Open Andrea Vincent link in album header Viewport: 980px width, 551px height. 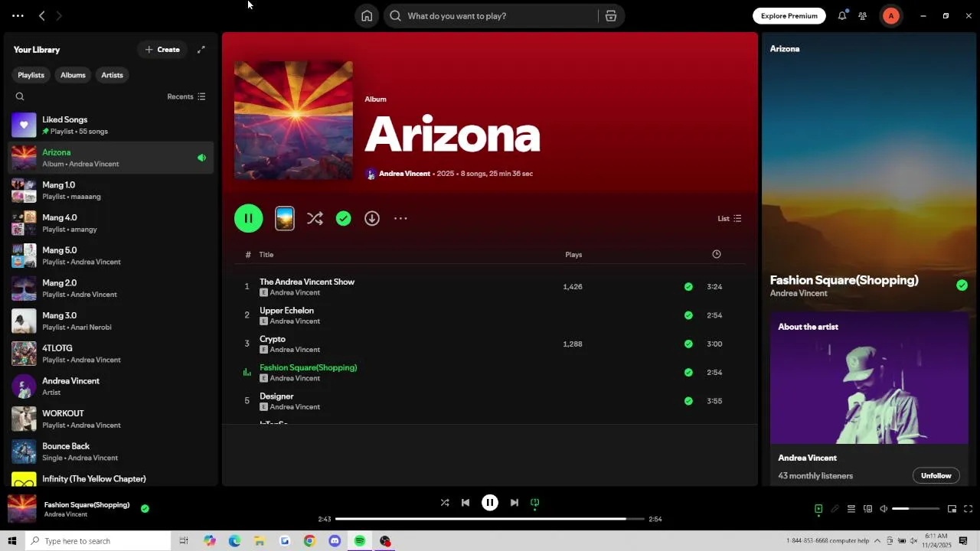404,174
